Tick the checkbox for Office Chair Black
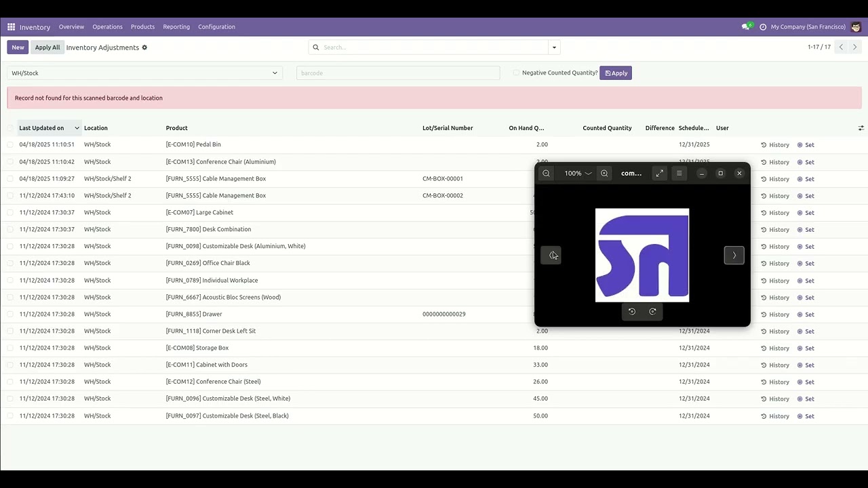 [10, 264]
